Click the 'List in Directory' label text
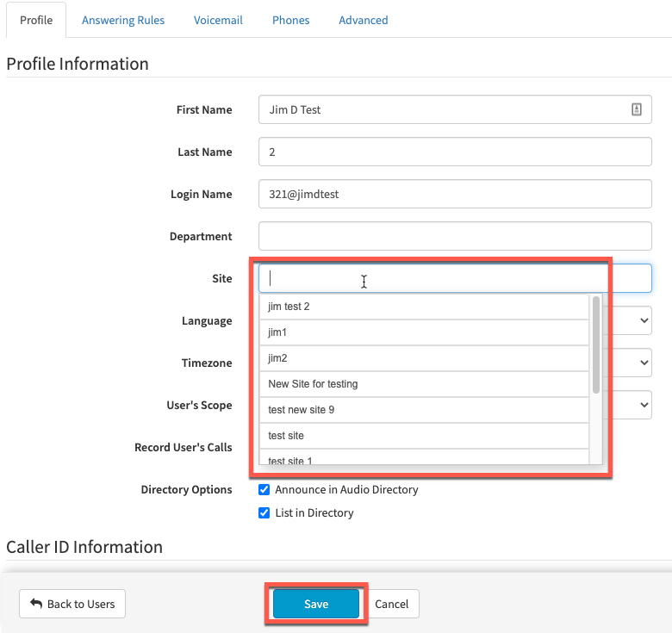Image resolution: width=672 pixels, height=633 pixels. point(314,512)
